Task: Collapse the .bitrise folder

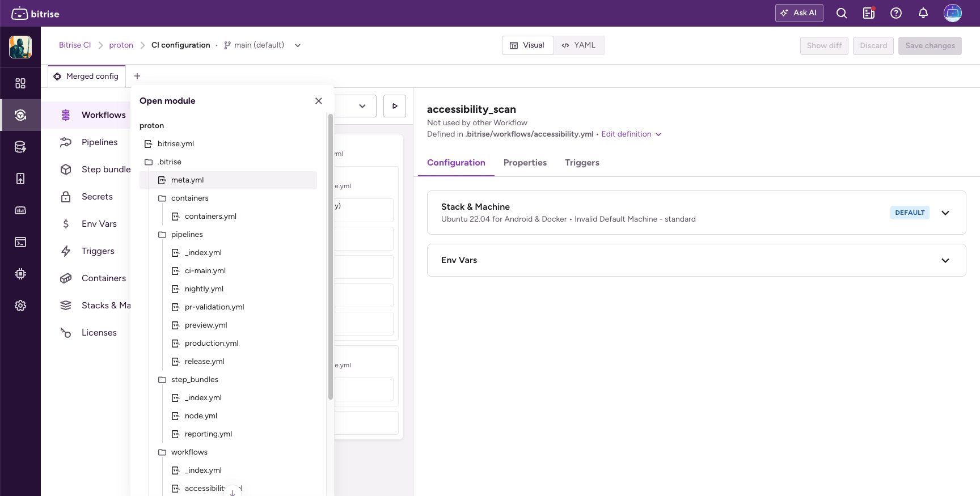Action: point(228,162)
